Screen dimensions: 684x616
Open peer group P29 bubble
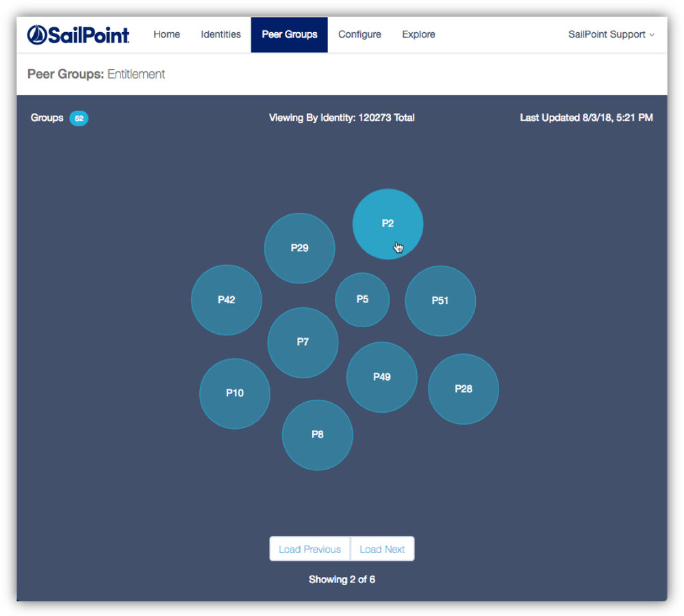click(299, 248)
